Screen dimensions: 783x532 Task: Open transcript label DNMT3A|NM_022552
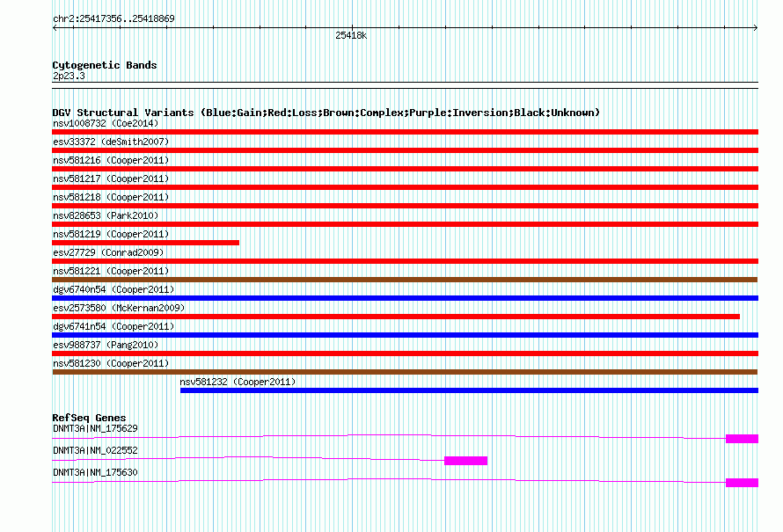pyautogui.click(x=95, y=450)
